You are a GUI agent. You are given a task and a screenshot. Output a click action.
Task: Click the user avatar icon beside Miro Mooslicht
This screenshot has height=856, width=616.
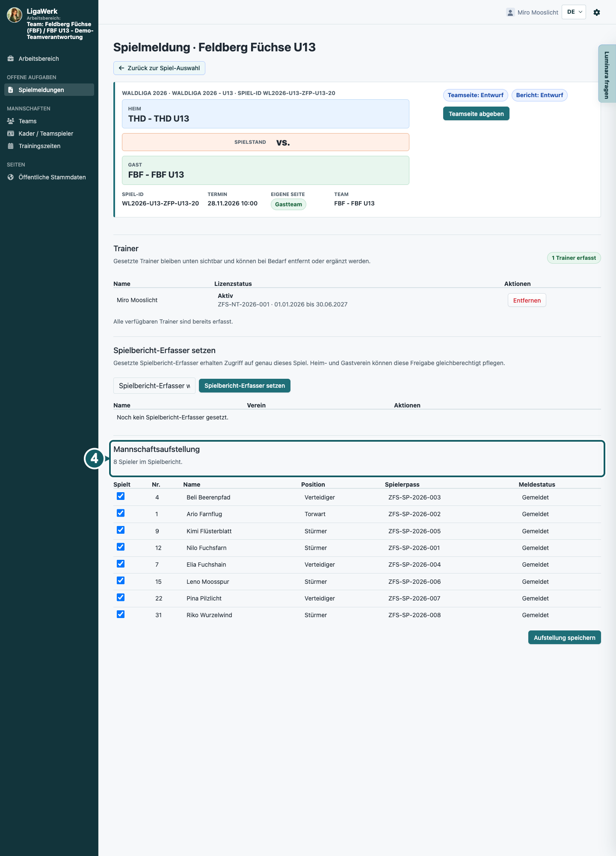tap(510, 12)
